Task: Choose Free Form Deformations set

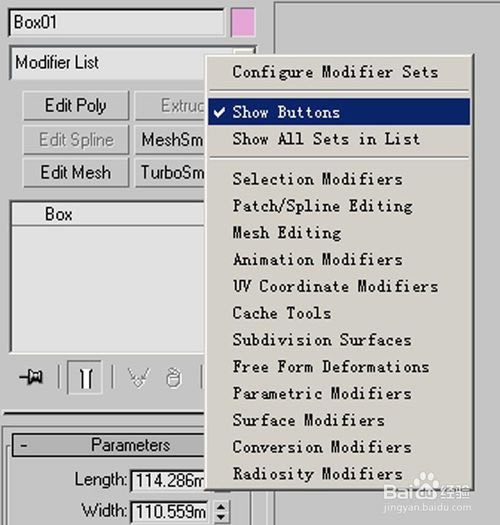Action: point(339,367)
